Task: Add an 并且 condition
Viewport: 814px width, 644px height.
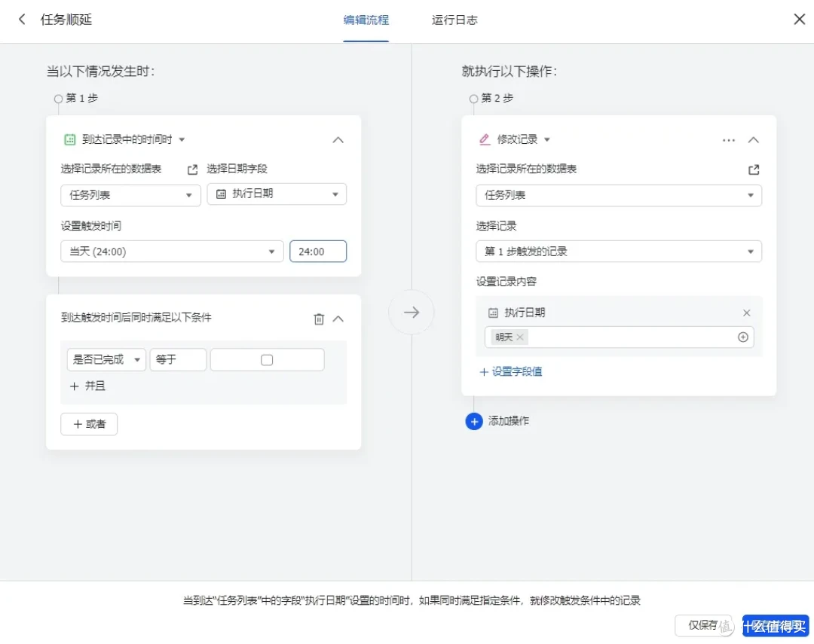Action: tap(87, 386)
